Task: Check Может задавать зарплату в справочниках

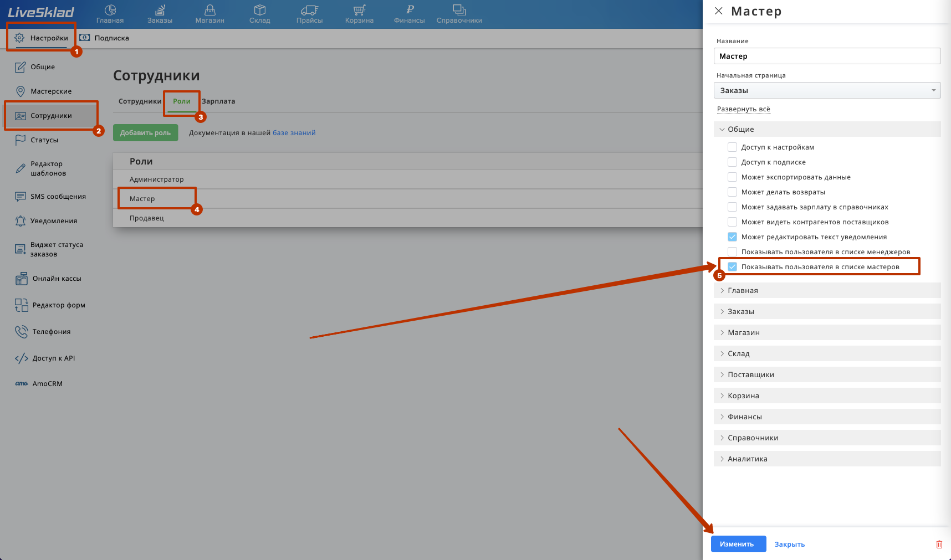Action: tap(732, 207)
